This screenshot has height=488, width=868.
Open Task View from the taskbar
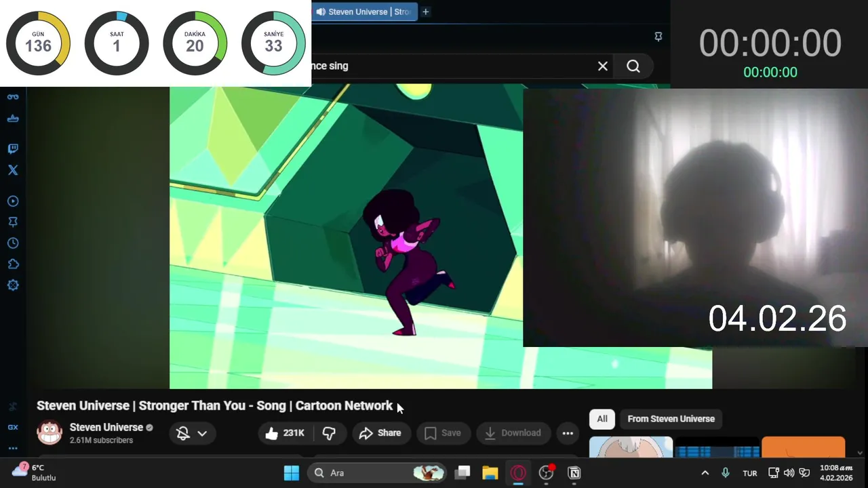pyautogui.click(x=462, y=473)
